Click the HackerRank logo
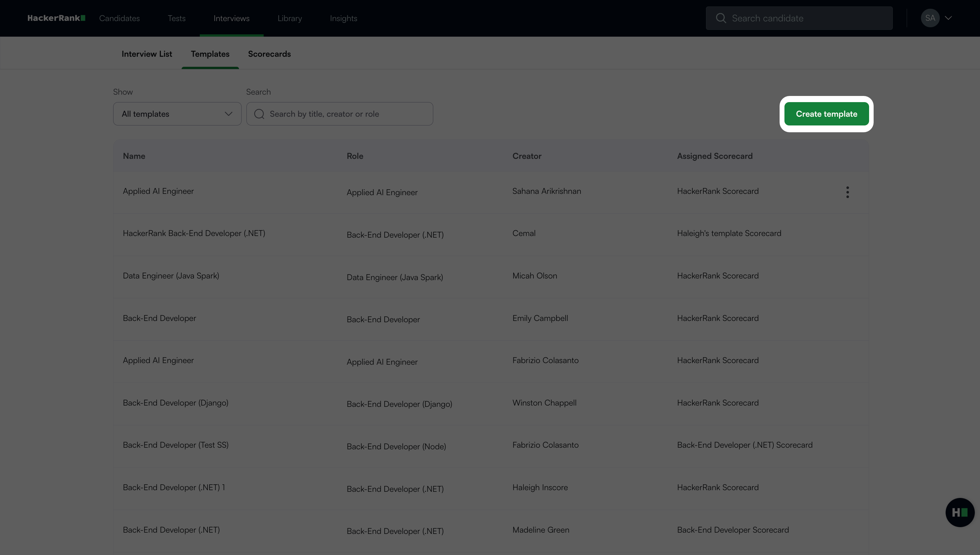 [x=56, y=18]
